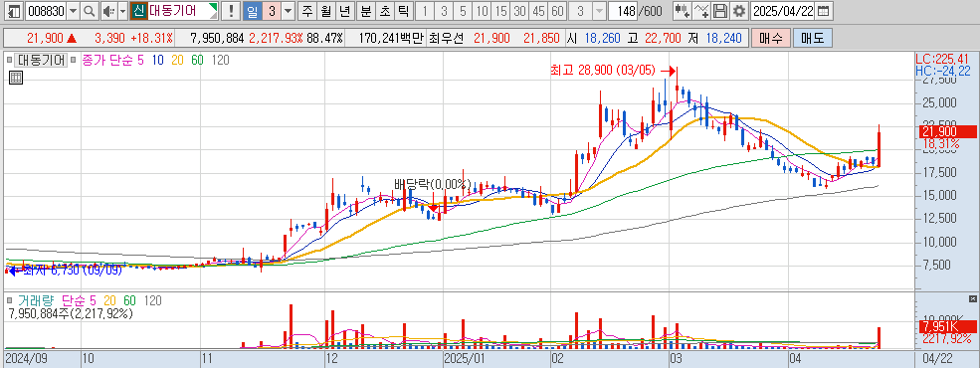Open the disabled minute interval dropdown

599,11
